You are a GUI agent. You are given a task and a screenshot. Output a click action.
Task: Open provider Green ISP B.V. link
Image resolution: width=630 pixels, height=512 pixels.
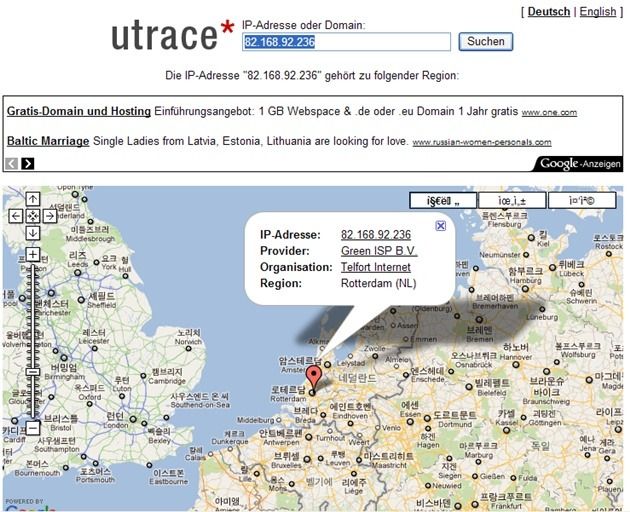pos(379,251)
